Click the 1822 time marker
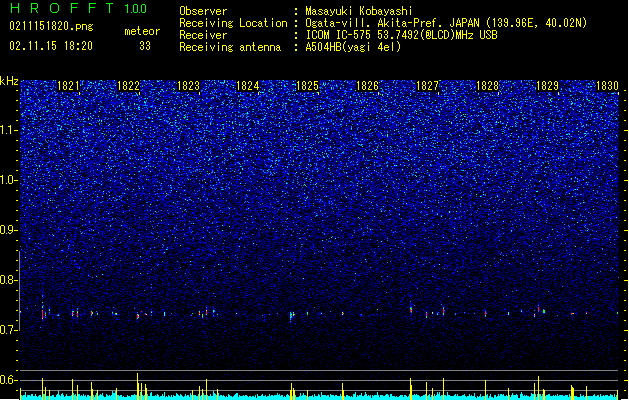This screenshot has width=629, height=400. (x=128, y=86)
